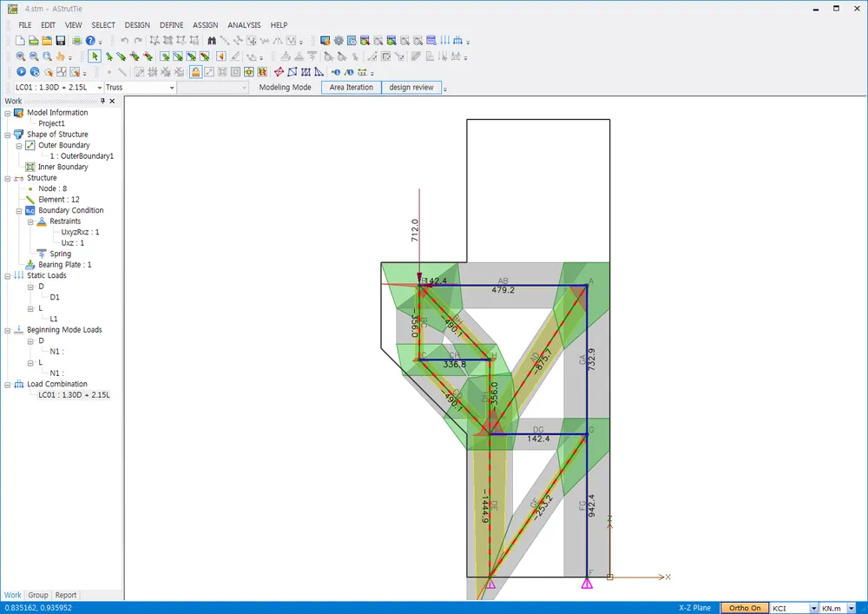Click the load combination icon in toolbar

click(x=457, y=41)
